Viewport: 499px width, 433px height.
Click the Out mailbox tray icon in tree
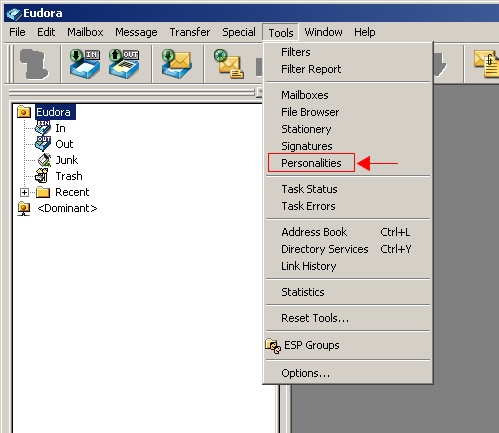43,144
